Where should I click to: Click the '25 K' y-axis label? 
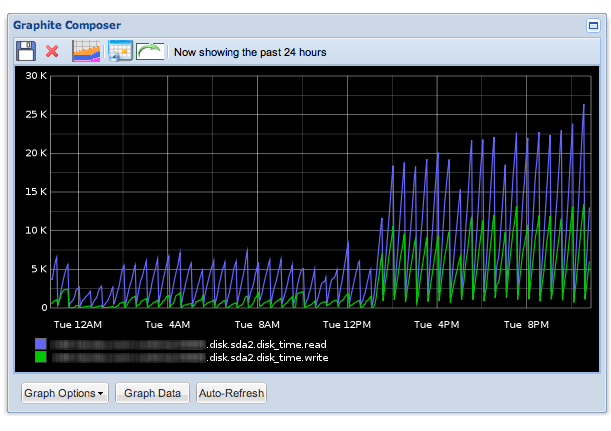pos(36,115)
